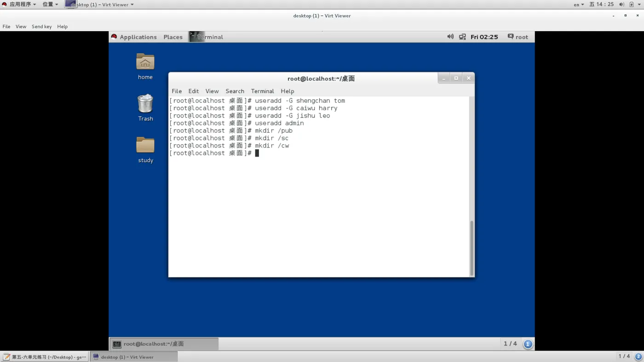Screen dimensions: 644x362
Task: Open the Terminal window Help menu
Action: [x=287, y=91]
